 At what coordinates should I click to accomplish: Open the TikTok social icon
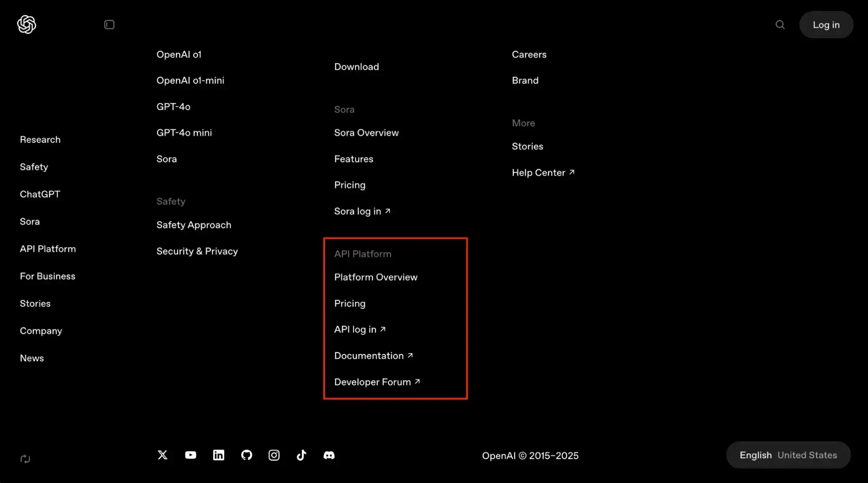coord(301,455)
